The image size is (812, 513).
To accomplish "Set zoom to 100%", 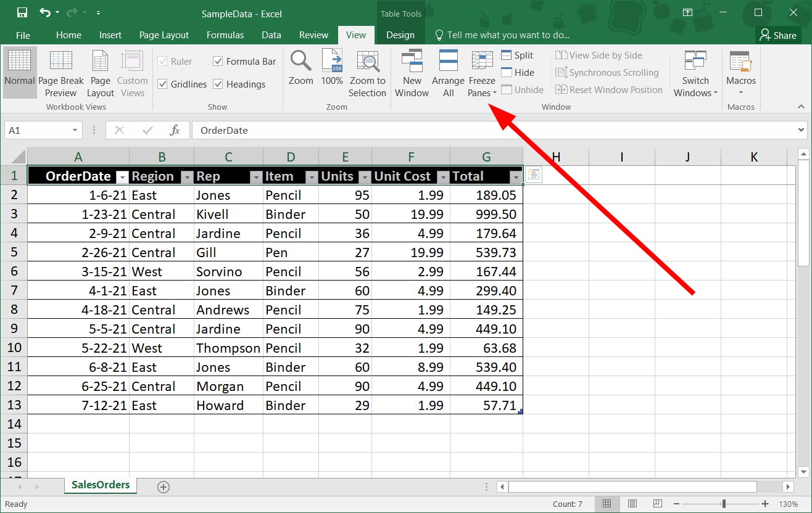I will [x=332, y=67].
